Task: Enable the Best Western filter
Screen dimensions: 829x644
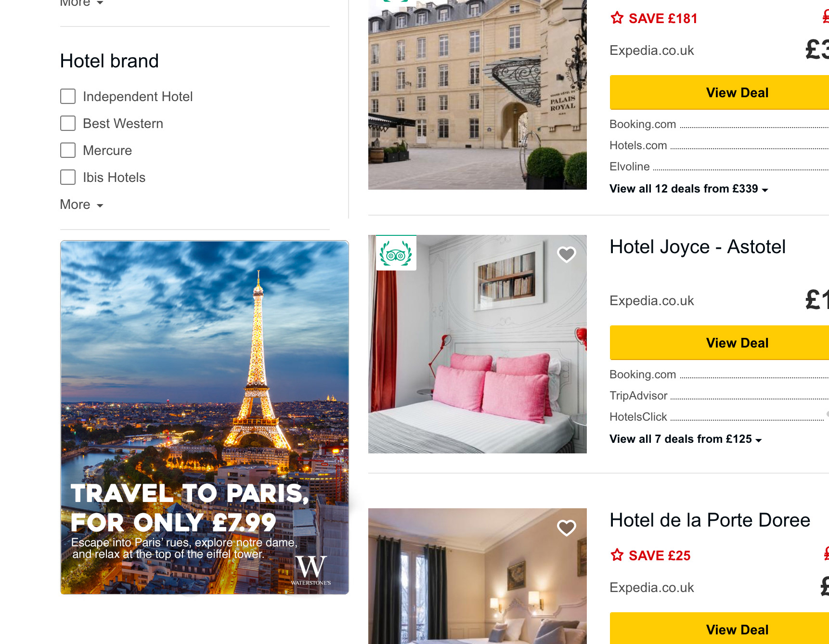Action: pos(68,123)
